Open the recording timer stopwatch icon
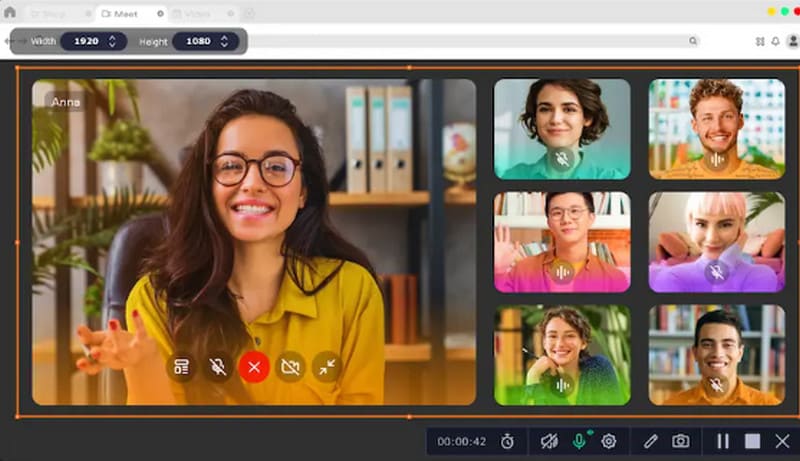Viewport: 800px width, 461px height. coord(508,441)
